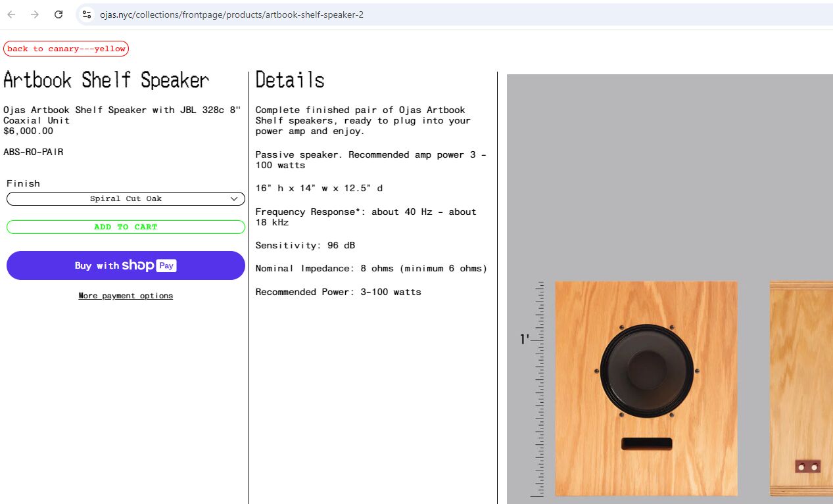Click the Complete finished pair description paragraph

click(x=364, y=120)
